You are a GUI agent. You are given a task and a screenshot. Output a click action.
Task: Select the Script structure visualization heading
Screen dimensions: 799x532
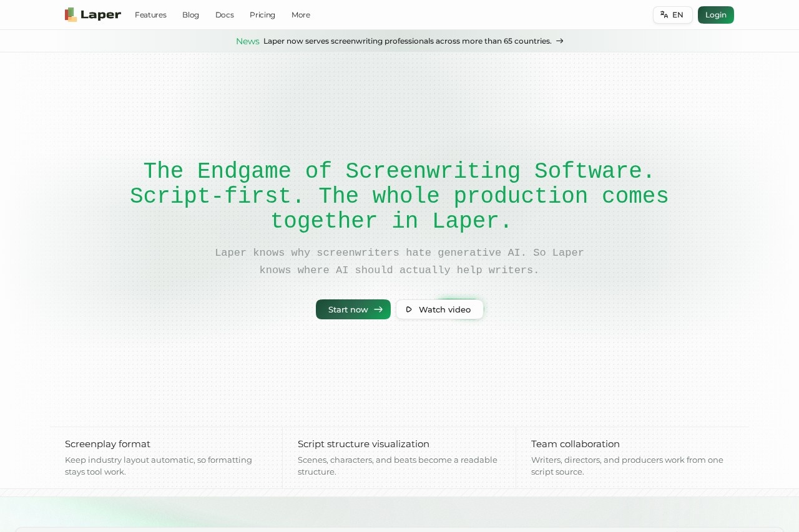[363, 444]
